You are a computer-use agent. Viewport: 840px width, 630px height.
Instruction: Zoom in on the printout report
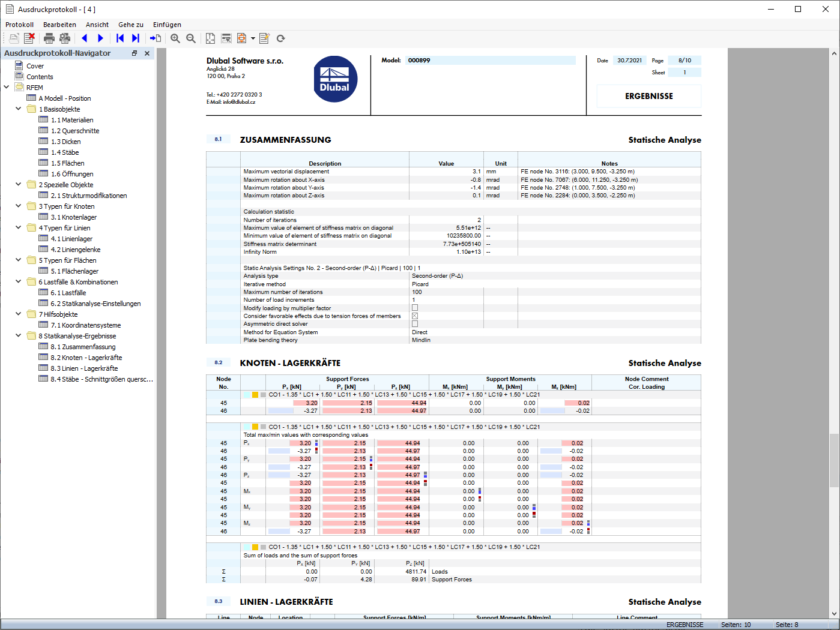pyautogui.click(x=175, y=38)
